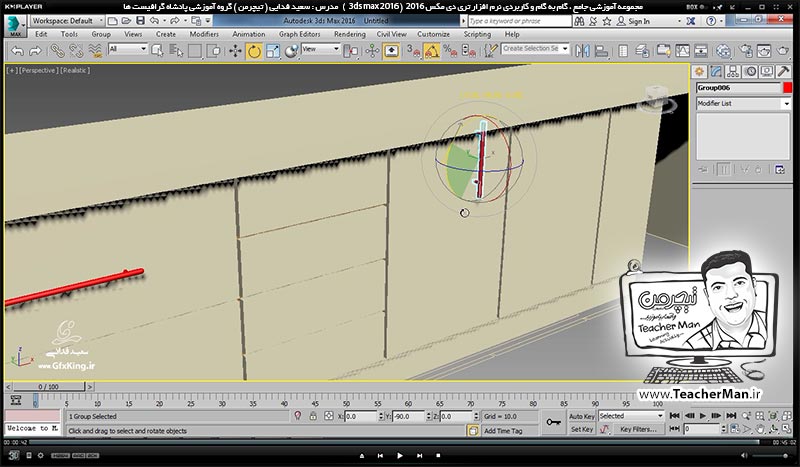Save the file with the floppy icon

click(140, 21)
